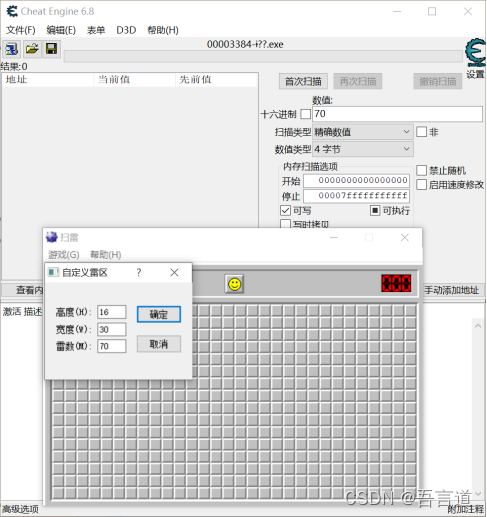Click the custom field dialog title icon
The width and height of the screenshot is (487, 517).
point(53,272)
